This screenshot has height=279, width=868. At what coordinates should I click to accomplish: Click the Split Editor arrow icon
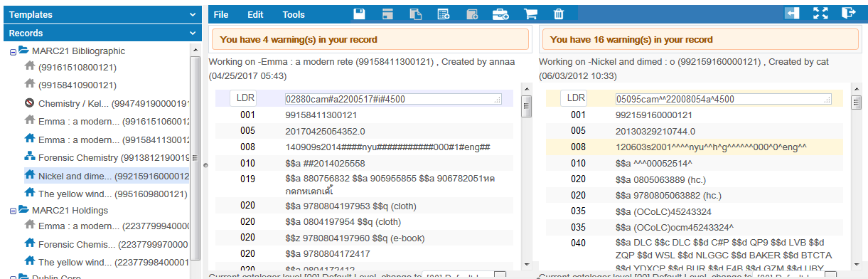(793, 13)
